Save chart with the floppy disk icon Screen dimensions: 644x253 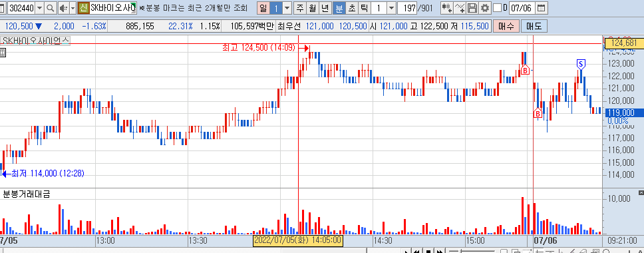472,8
